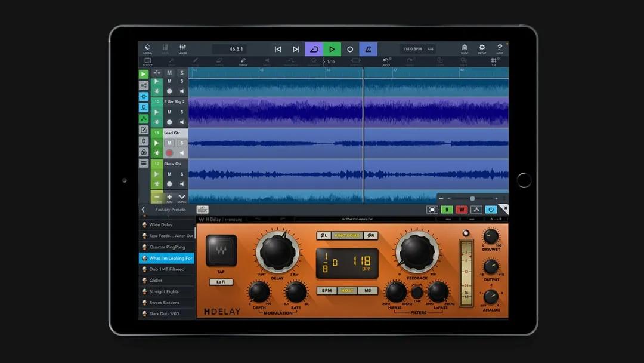Select the Quarter PingPong preset
This screenshot has width=644, height=363.
tap(167, 247)
